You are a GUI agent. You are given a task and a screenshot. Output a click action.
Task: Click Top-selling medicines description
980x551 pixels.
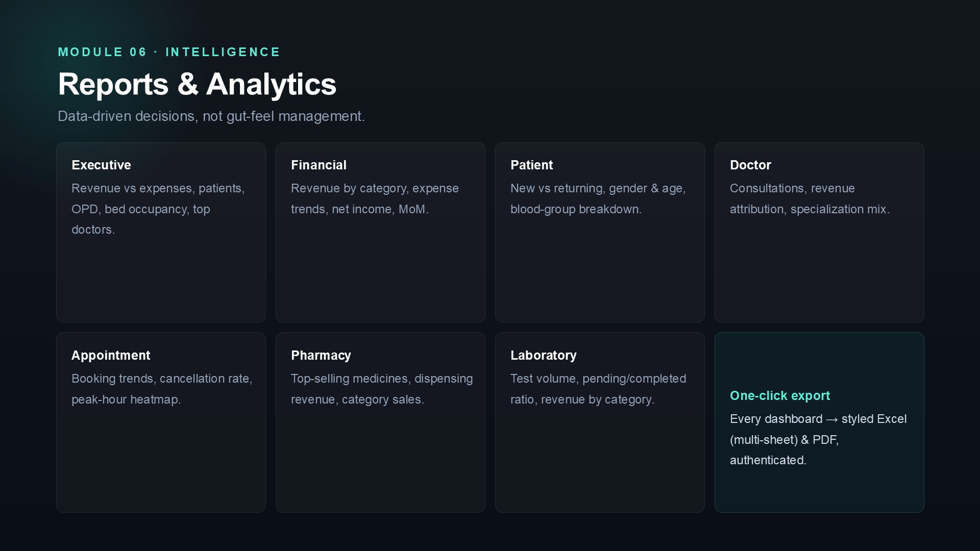pyautogui.click(x=382, y=389)
